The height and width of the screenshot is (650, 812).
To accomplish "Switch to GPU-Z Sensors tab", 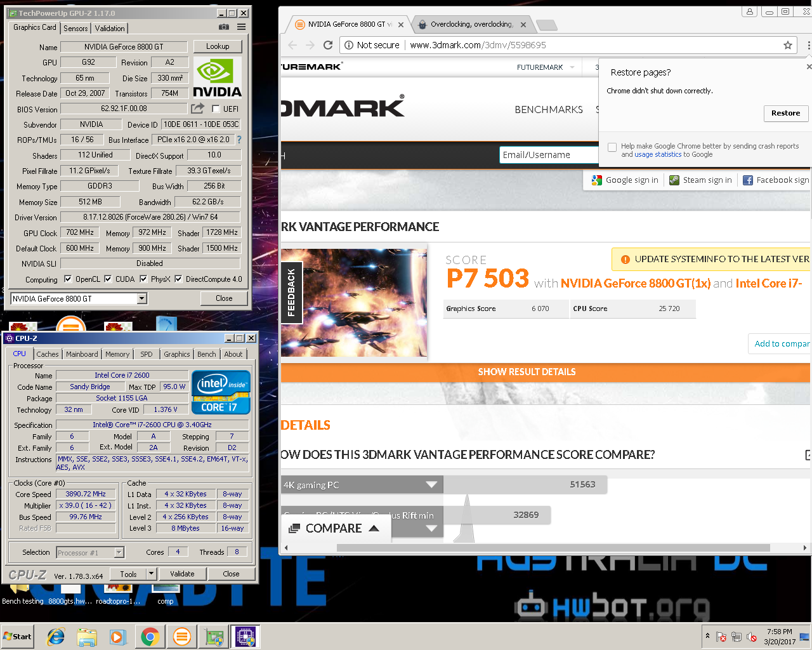I will (x=75, y=29).
